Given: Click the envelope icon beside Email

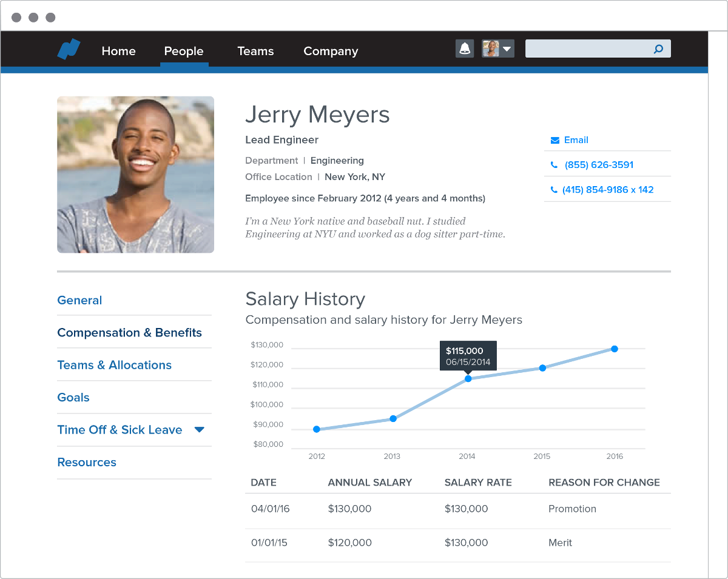Looking at the screenshot, I should coord(554,140).
